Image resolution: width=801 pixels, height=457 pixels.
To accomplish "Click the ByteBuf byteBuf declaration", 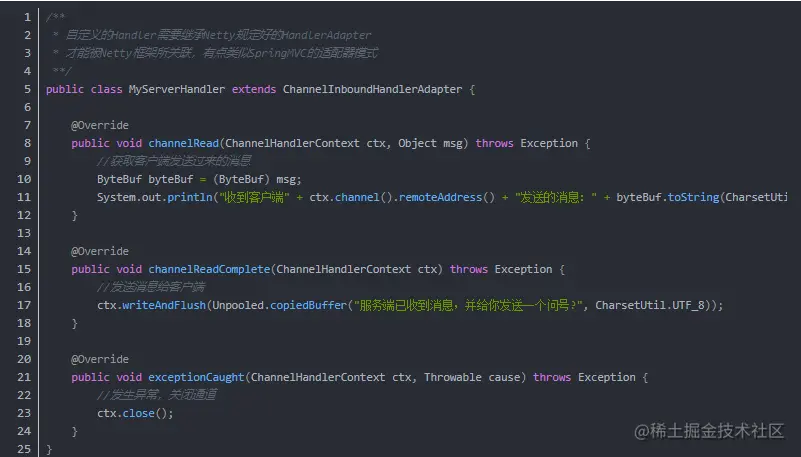I will coord(145,179).
